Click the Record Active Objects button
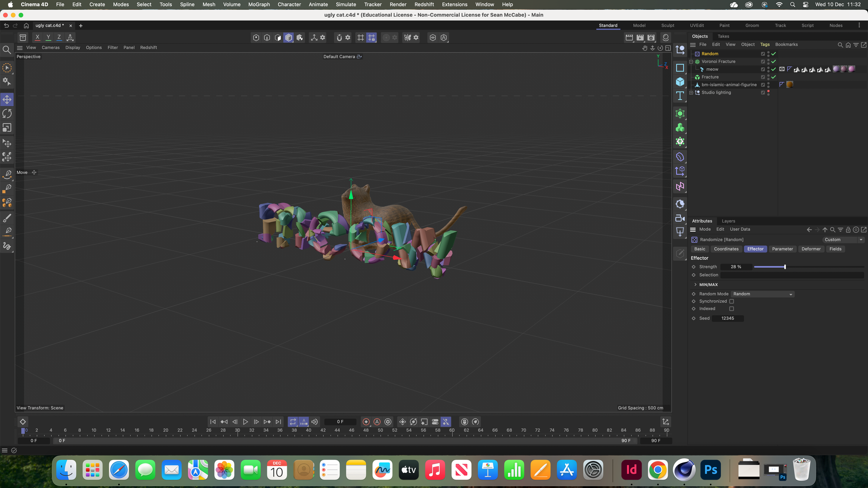Viewport: 868px width, 488px height. (366, 422)
